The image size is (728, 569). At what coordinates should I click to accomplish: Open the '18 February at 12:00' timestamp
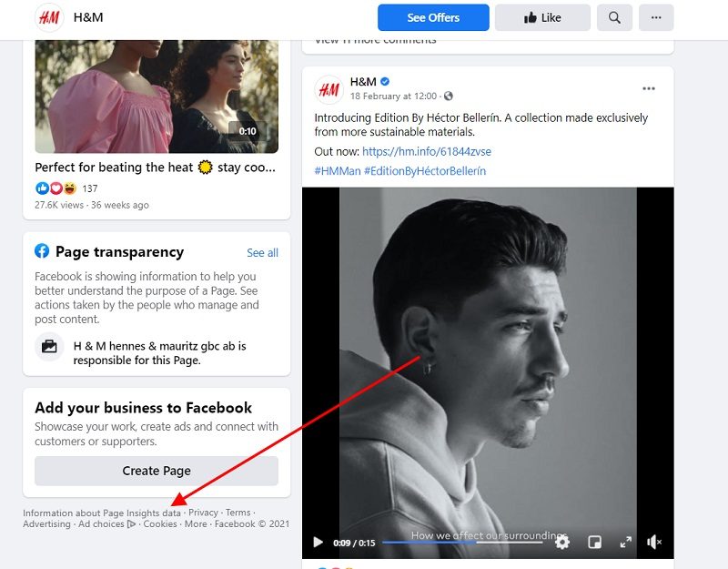[x=393, y=97]
